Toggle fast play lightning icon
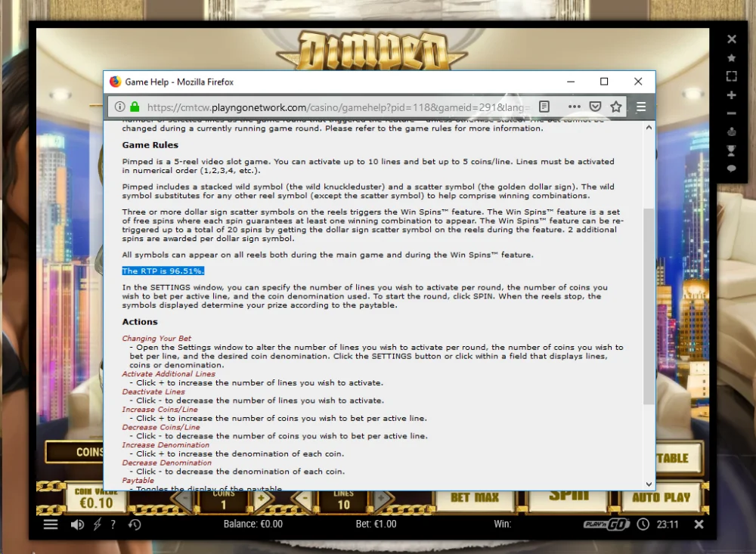 coord(98,524)
